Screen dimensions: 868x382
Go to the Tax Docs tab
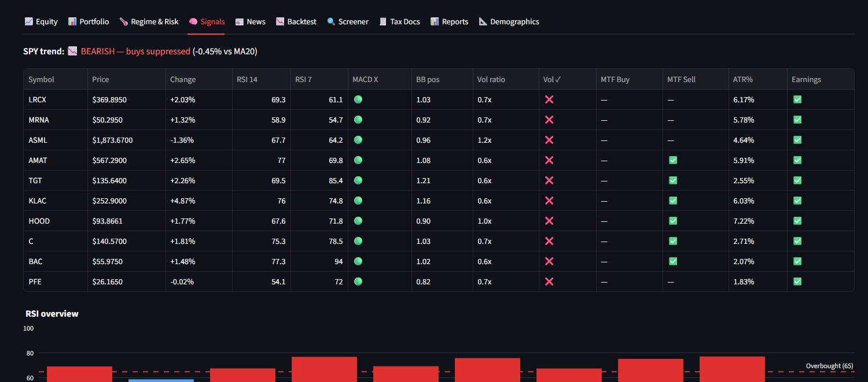pyautogui.click(x=399, y=21)
